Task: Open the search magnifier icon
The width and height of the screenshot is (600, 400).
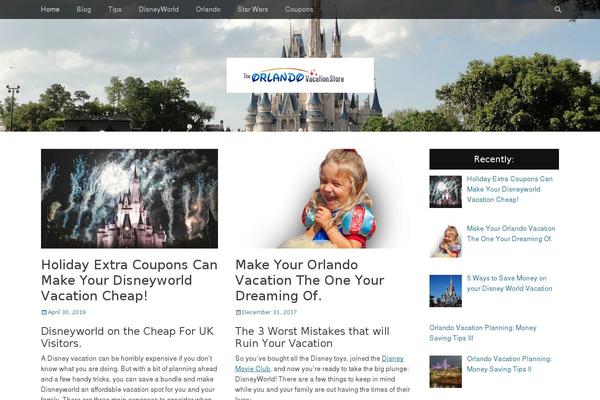Action: click(x=558, y=10)
